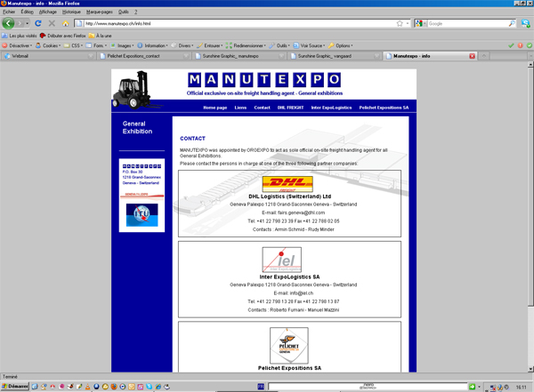Open the Édition menu
Image resolution: width=534 pixels, height=392 pixels.
point(28,12)
